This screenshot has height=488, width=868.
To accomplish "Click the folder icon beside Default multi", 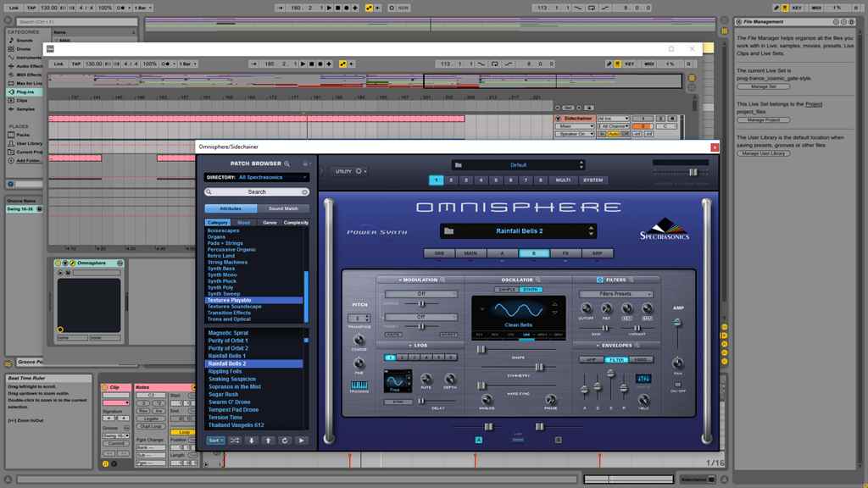I will 459,165.
